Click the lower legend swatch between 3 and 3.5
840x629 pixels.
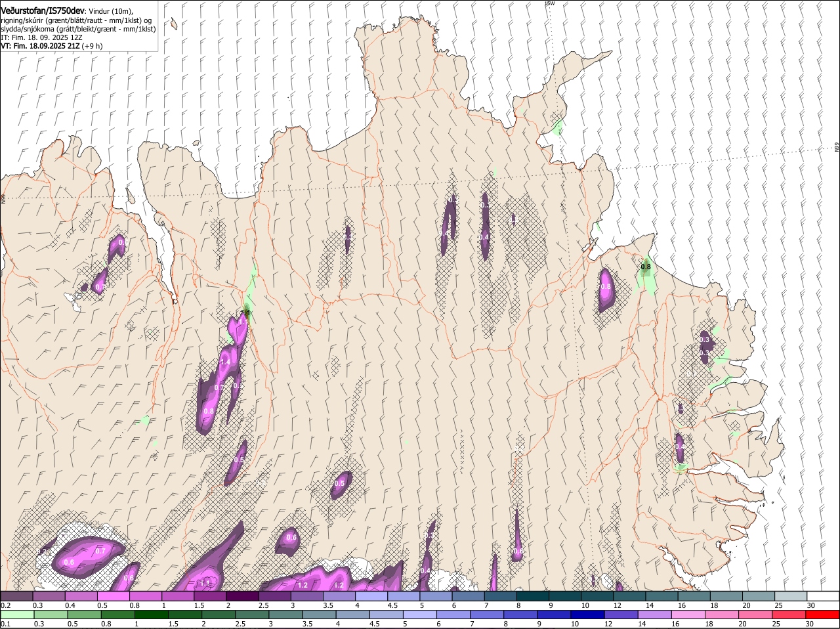285,615
